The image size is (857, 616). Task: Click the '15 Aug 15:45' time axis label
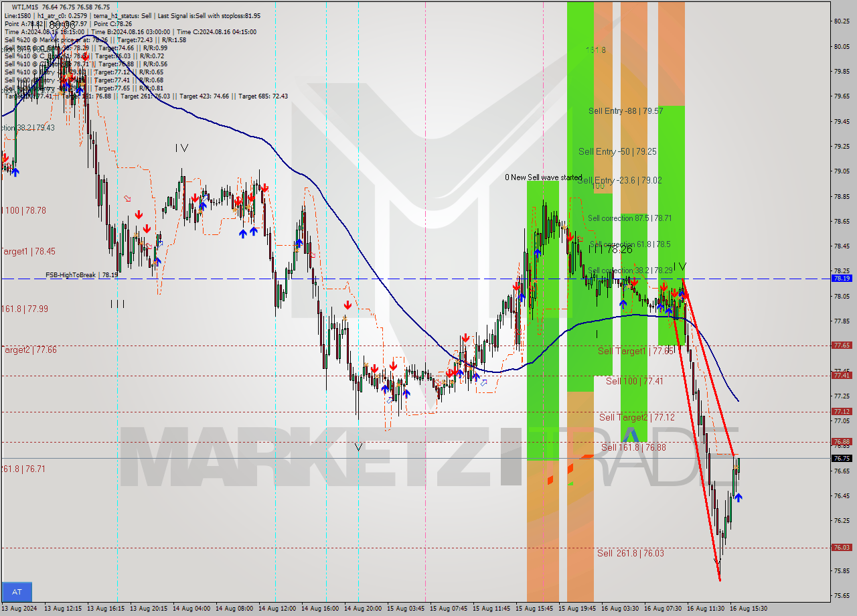(534, 609)
